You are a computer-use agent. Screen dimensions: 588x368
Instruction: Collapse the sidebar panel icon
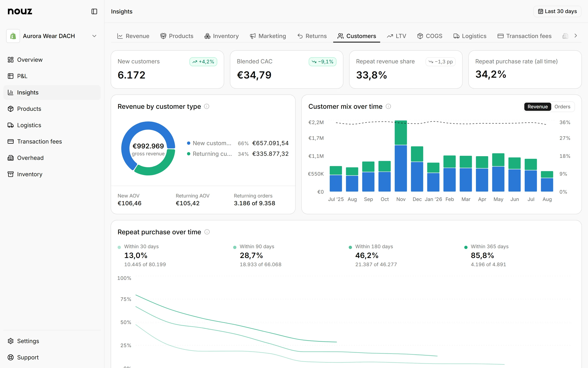[94, 11]
